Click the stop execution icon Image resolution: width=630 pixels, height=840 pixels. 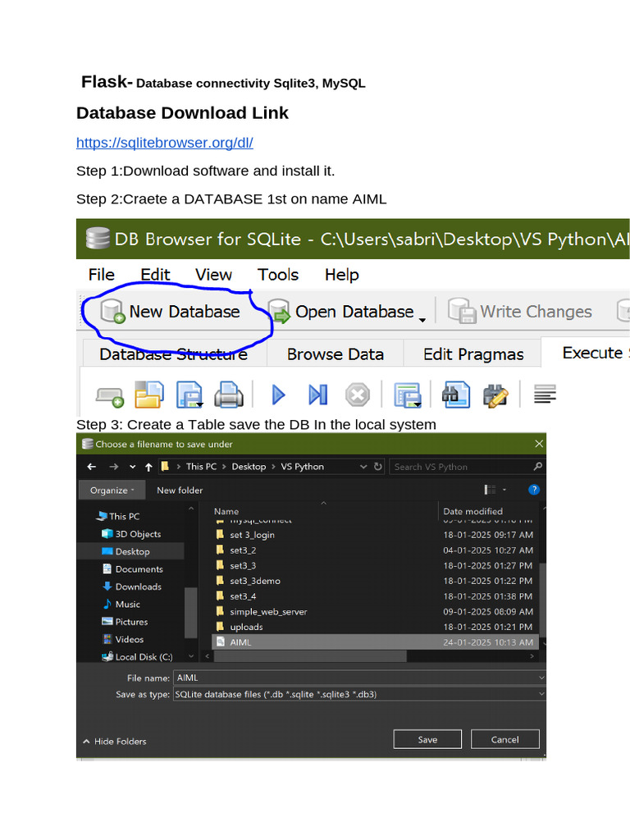coord(358,395)
